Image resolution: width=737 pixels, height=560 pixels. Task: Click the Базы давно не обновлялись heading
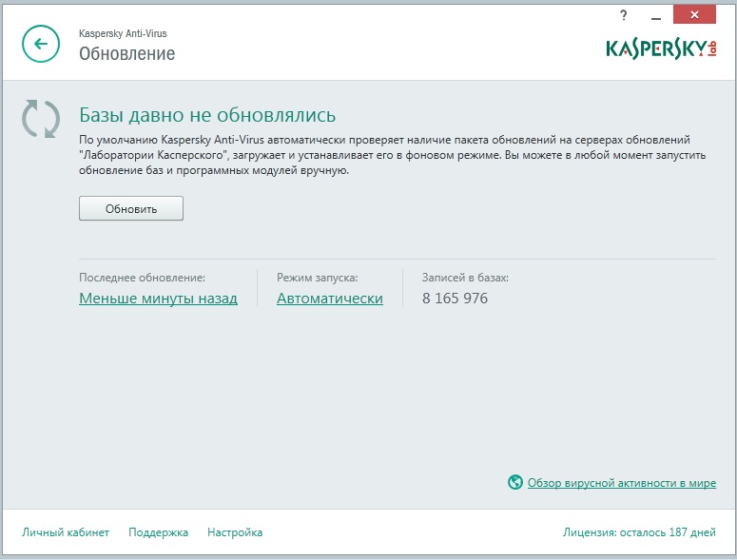[x=207, y=115]
